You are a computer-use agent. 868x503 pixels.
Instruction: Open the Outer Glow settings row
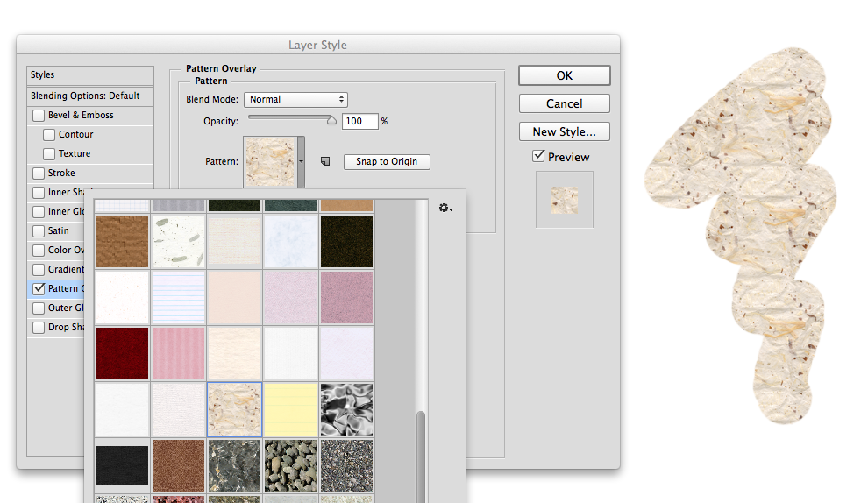(58, 308)
